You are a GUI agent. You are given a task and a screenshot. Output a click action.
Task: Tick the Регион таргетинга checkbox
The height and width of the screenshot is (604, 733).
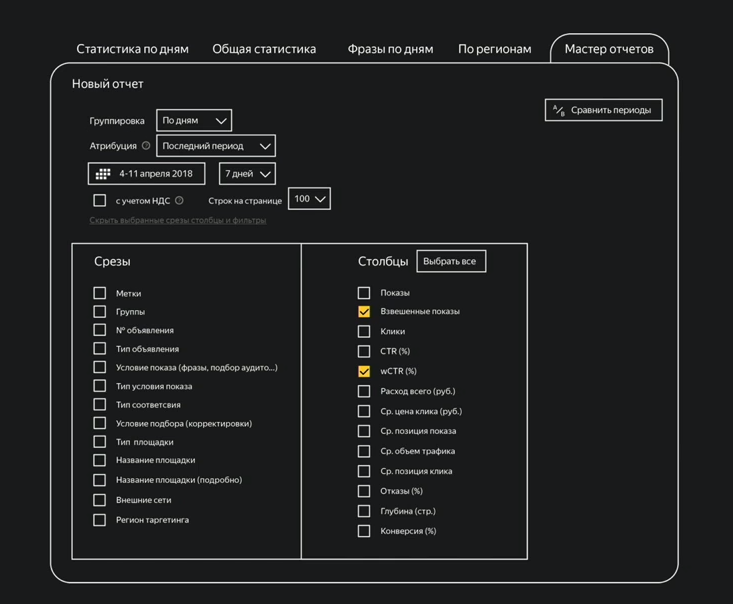click(100, 520)
